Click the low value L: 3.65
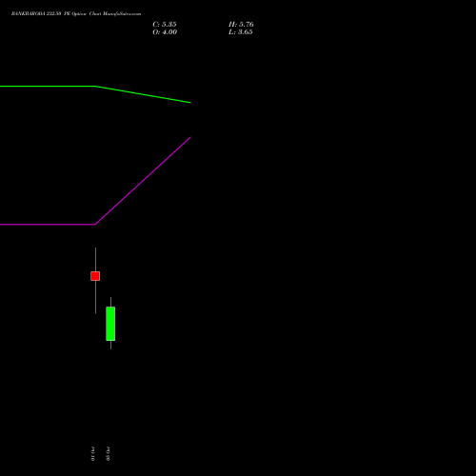Image resolution: width=476 pixels, height=476 pixels. (241, 32)
